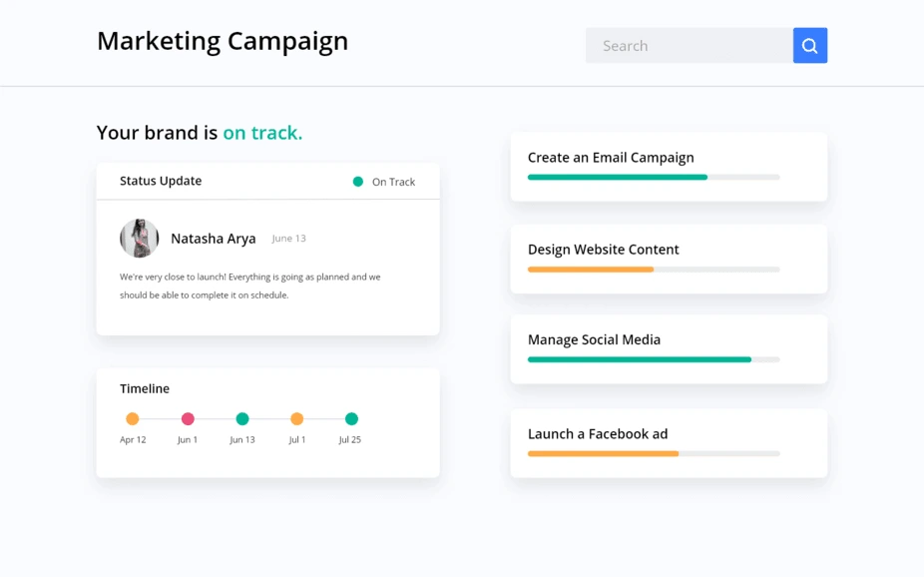This screenshot has width=924, height=577.
Task: Click Natasha Arya's profile avatar
Action: tap(140, 239)
